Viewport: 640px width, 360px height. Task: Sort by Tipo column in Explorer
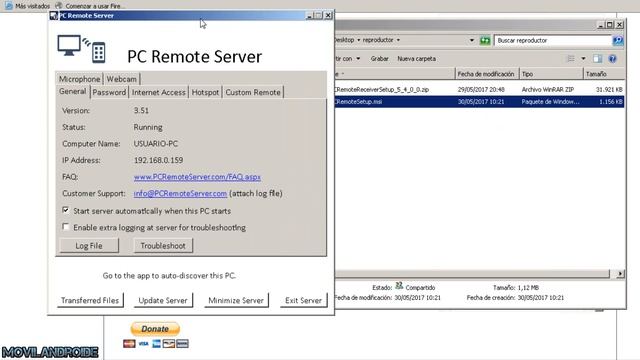[551, 74]
